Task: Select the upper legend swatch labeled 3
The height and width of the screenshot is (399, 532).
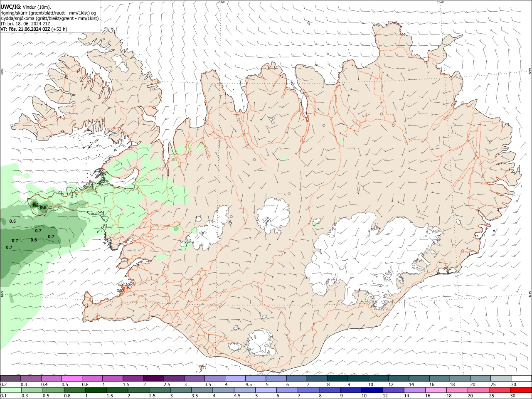Action: pyautogui.click(x=194, y=378)
